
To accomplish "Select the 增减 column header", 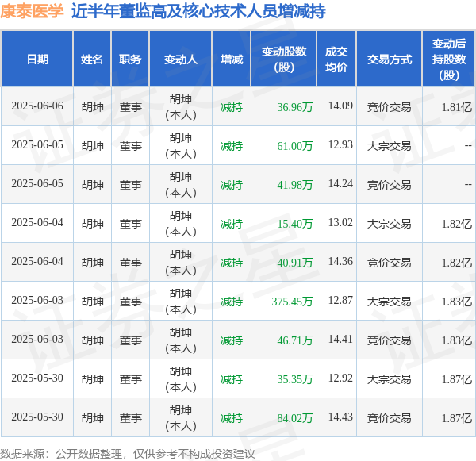I will coord(232,60).
